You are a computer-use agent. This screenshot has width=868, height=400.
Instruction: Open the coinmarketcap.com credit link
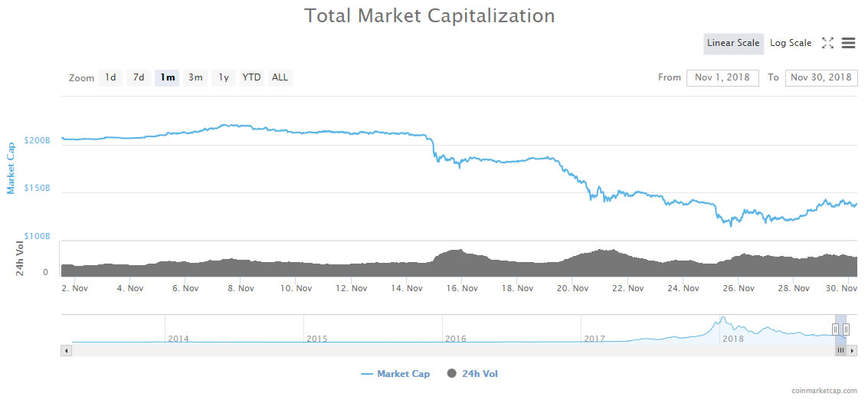824,391
